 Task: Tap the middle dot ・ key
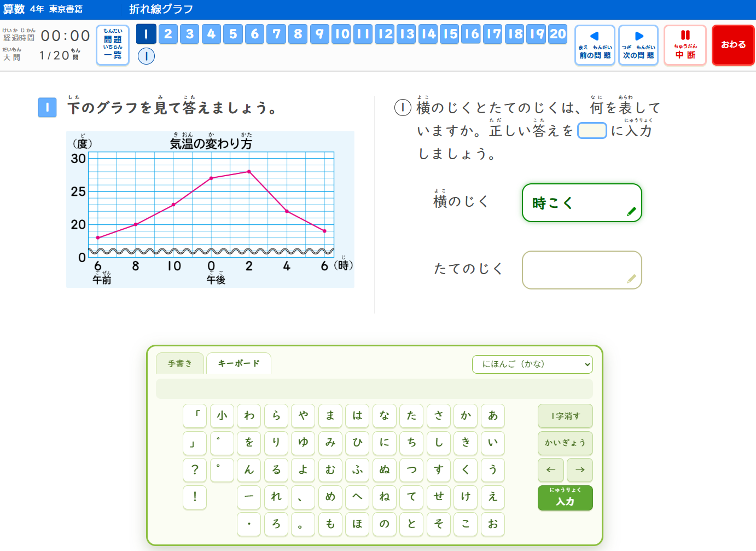pyautogui.click(x=249, y=524)
